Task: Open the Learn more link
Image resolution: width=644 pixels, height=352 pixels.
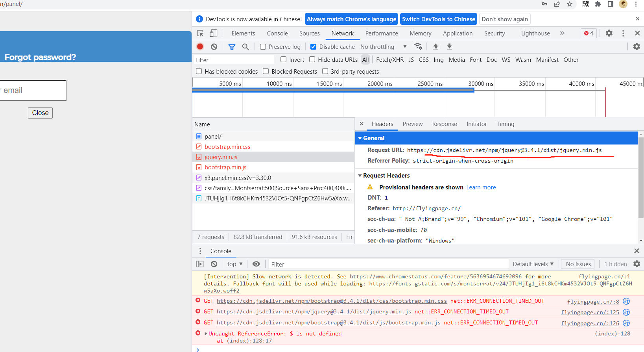Action: [481, 187]
